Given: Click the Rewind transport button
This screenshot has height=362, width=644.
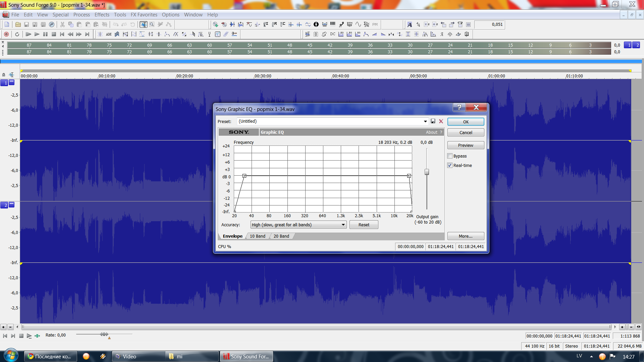Looking at the screenshot, I should [70, 34].
